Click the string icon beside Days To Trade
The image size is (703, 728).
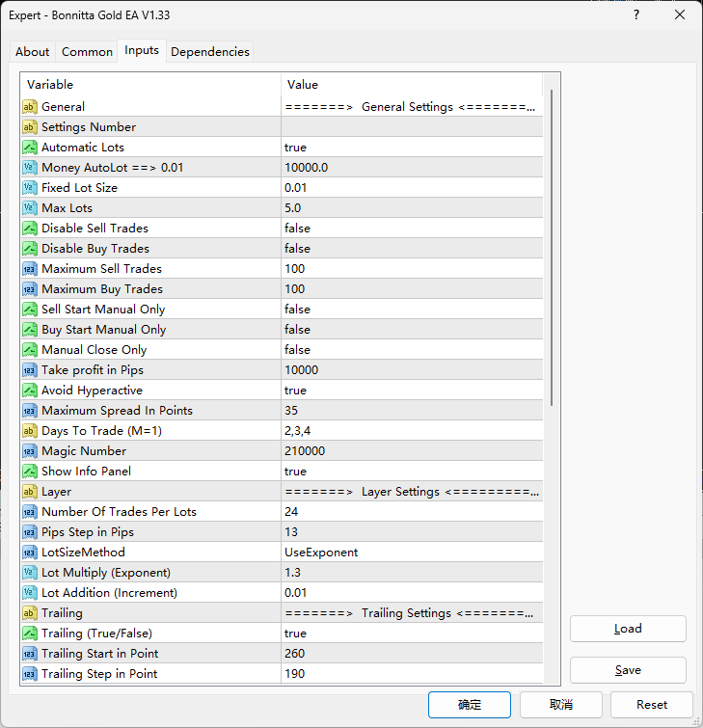[x=30, y=431]
